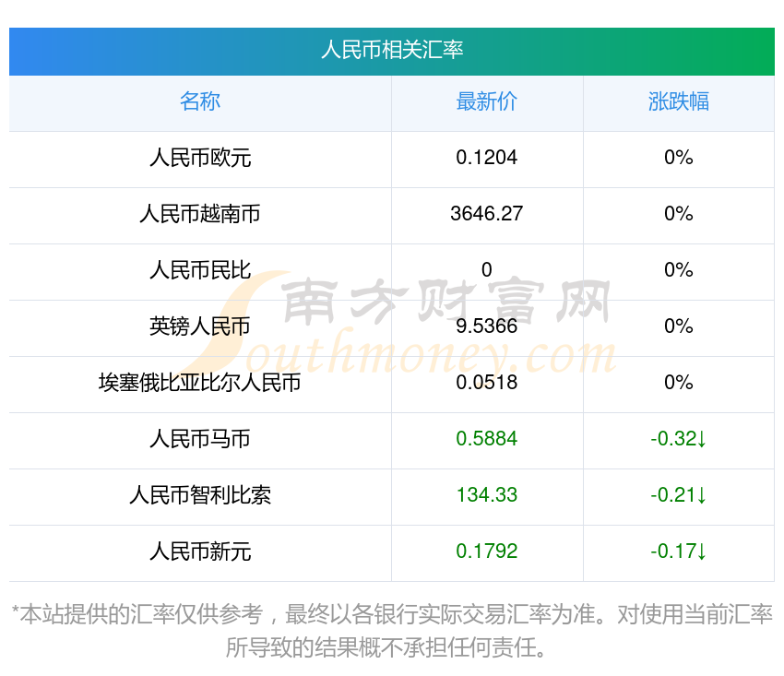Select the 人民币欧元 row name
784x676 pixels.
pyautogui.click(x=200, y=158)
